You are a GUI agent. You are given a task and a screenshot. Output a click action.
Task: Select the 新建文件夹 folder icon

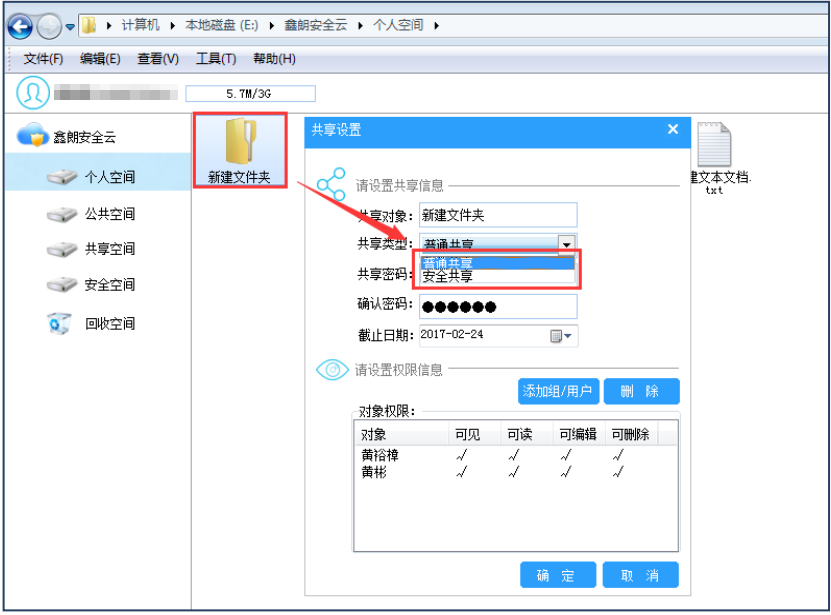[x=240, y=142]
